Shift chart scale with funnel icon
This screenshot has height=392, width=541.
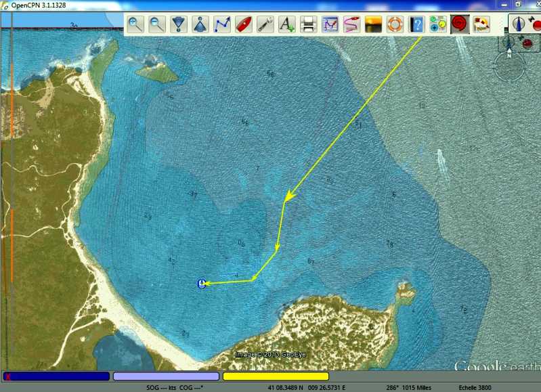179,25
